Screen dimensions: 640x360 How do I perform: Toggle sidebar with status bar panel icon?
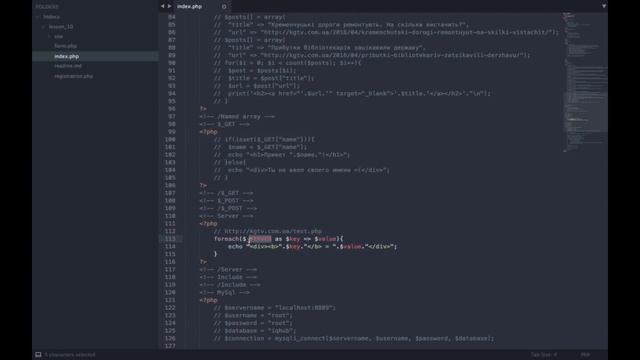pyautogui.click(x=38, y=355)
